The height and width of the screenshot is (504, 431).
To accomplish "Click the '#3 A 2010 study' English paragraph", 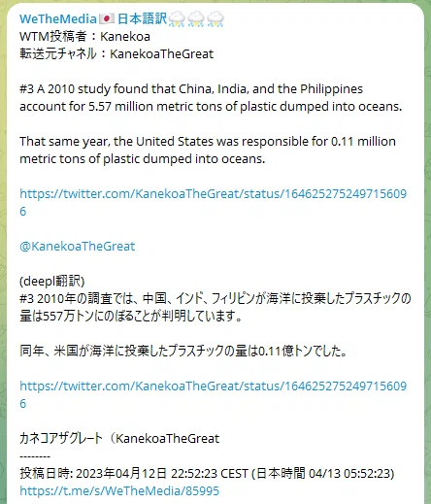I will [211, 97].
